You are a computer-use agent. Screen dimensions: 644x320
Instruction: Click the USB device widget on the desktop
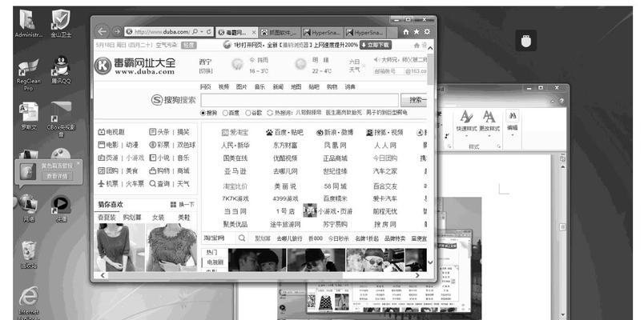[526, 41]
